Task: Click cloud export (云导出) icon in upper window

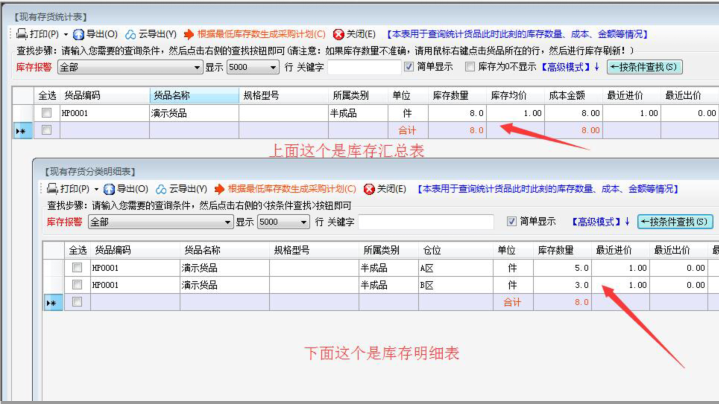Action: tap(130, 33)
